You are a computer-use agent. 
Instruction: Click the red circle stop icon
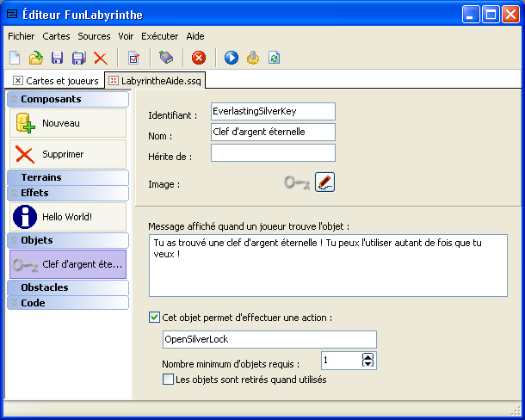(x=199, y=58)
